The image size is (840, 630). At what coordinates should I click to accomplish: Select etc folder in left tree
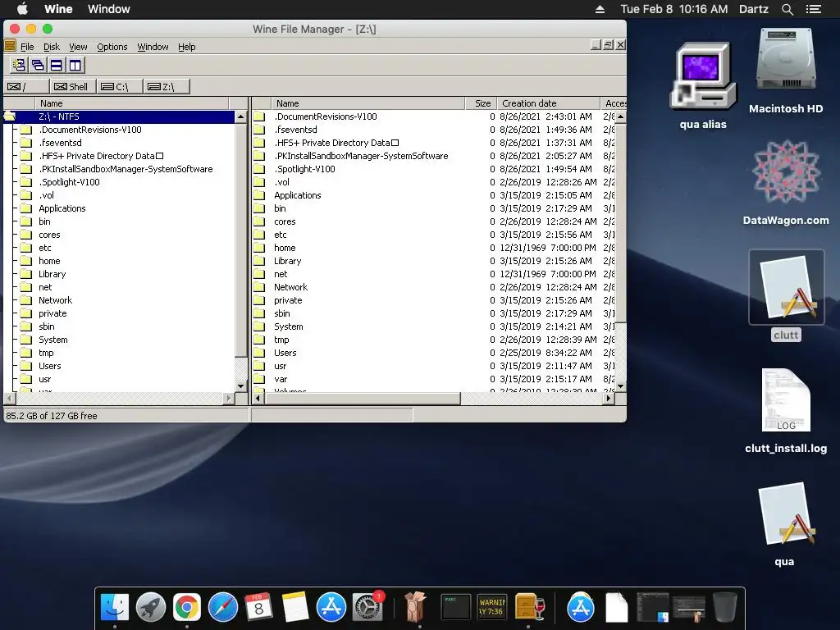45,248
